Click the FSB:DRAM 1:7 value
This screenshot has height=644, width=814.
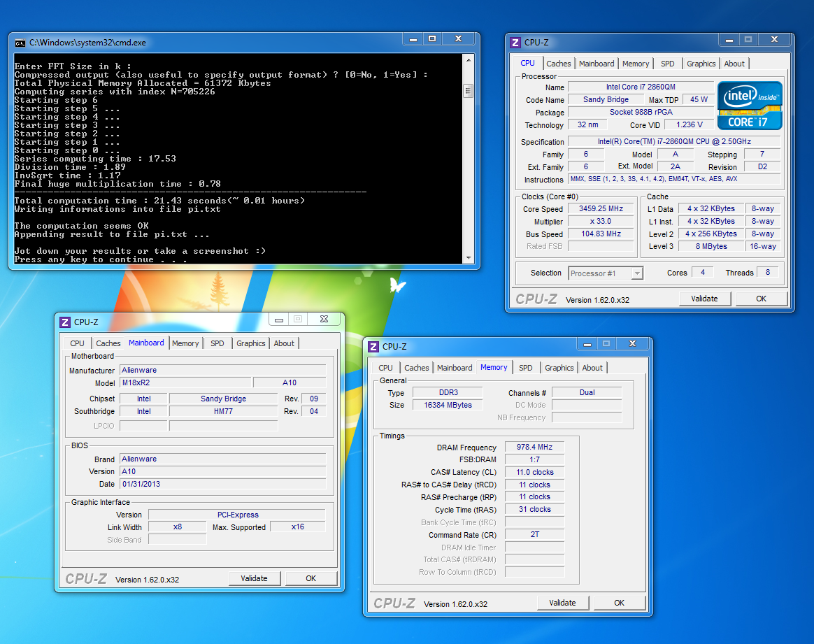coord(534,460)
